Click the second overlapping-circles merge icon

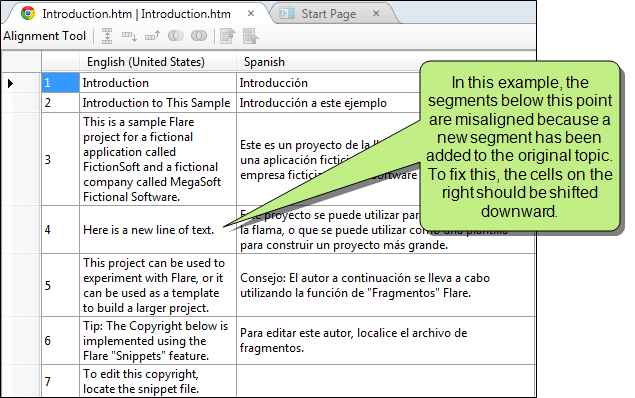198,36
